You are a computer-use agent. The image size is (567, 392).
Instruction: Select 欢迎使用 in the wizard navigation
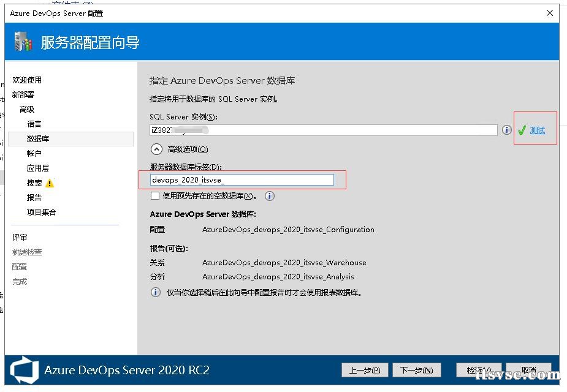pos(27,80)
